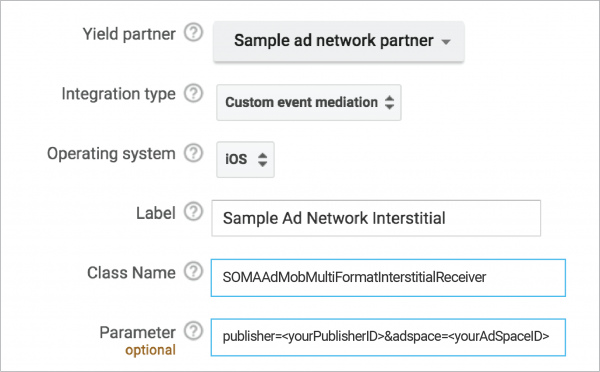Open the iOS operating system selector

[x=245, y=159]
